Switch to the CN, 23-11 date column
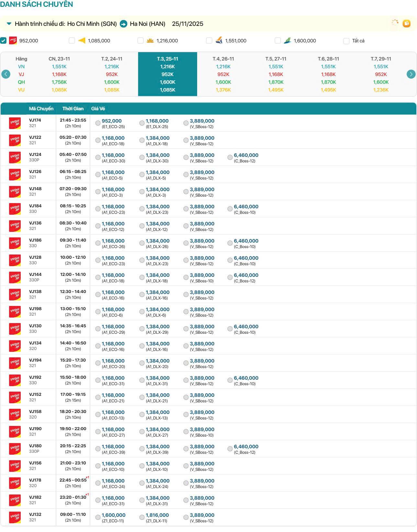 point(59,74)
